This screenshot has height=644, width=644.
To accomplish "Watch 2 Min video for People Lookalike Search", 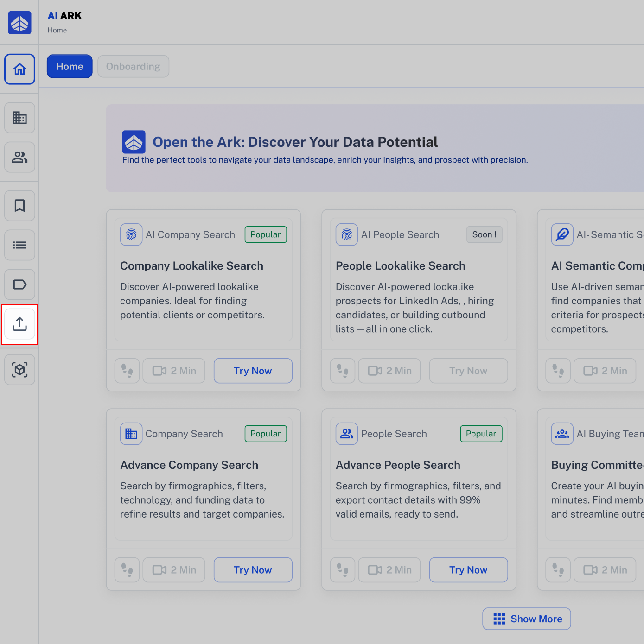I will (389, 371).
